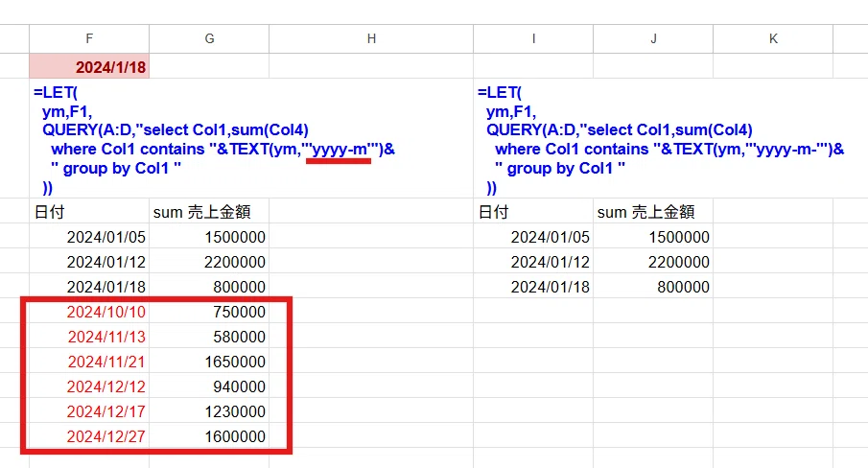Click the 1600000 value cell
Screen dimensions: 868x468
point(209,436)
